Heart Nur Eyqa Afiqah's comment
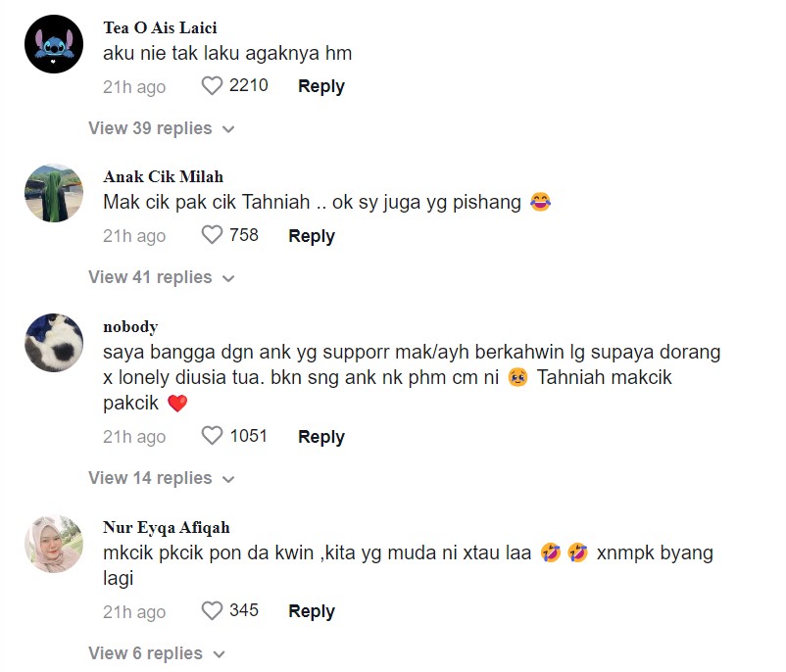786x672 pixels. click(x=212, y=611)
